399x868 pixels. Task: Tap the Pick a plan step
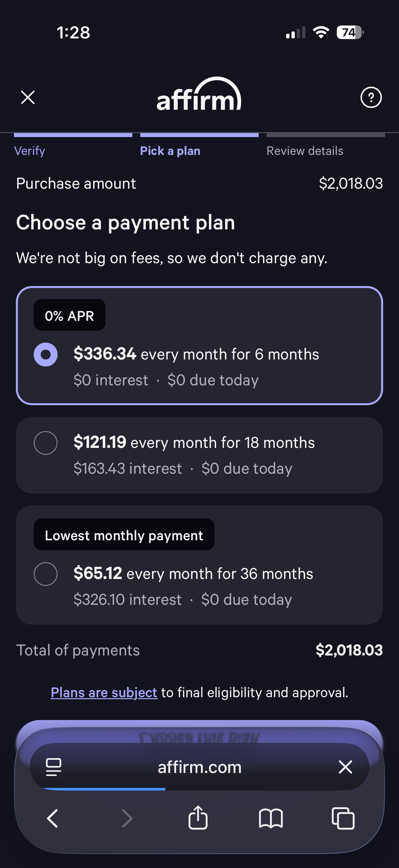(x=170, y=151)
